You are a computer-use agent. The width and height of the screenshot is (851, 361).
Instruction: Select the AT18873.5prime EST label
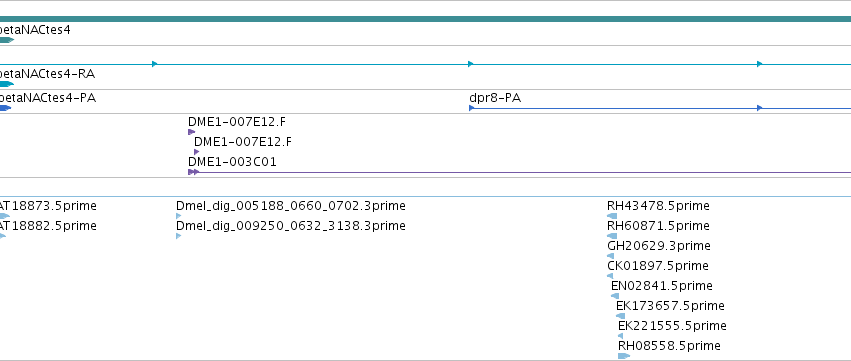[48, 206]
